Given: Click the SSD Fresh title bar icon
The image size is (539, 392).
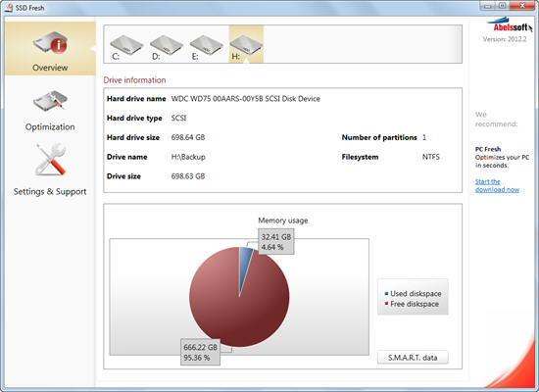Looking at the screenshot, I should (x=9, y=7).
